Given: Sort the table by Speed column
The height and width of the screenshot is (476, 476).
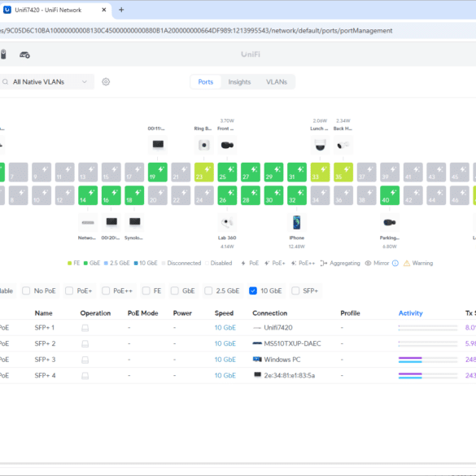Looking at the screenshot, I should point(224,313).
